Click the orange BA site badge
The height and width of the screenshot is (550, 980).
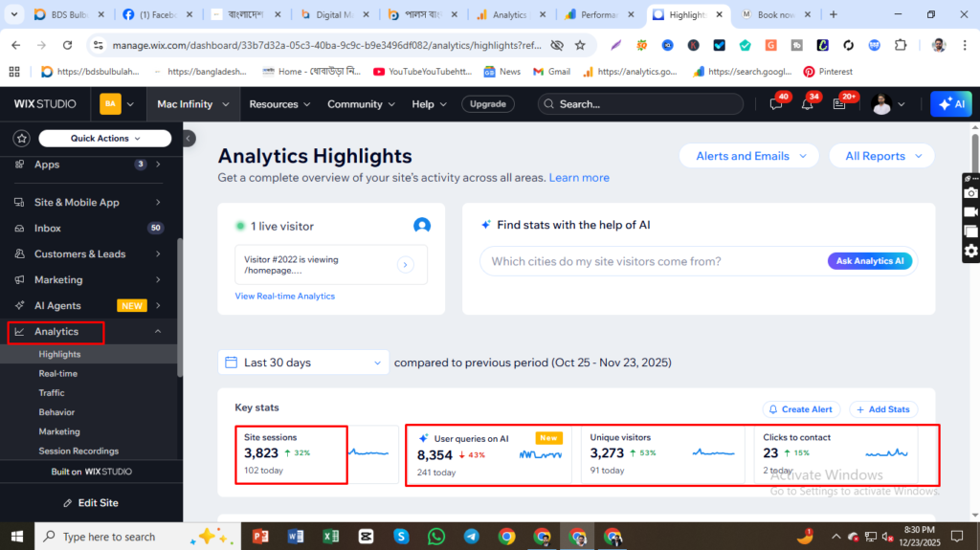tap(111, 103)
